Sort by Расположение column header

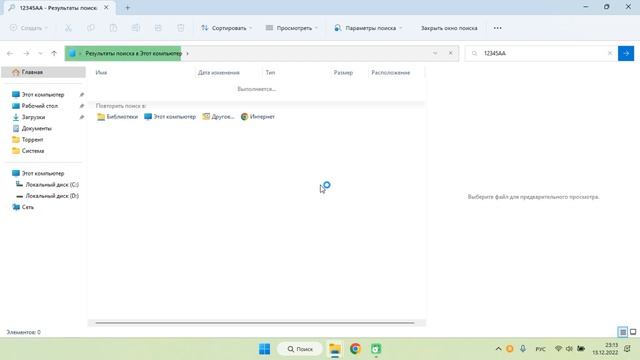(391, 73)
